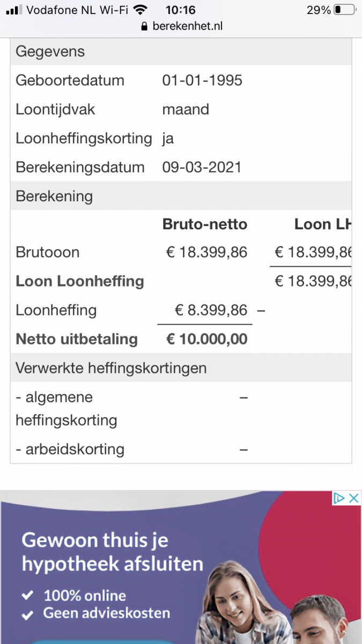Screen dimensions: 362x644
Task: Select the Bruto-netto column header
Action: [205, 224]
